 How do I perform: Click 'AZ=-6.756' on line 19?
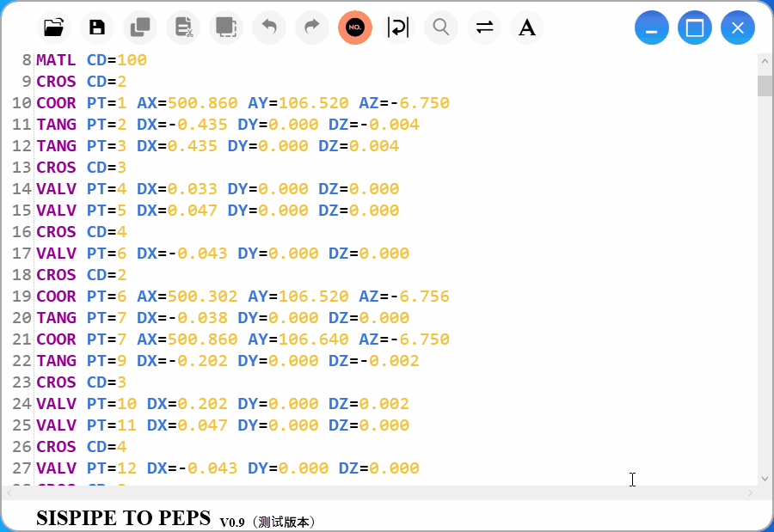404,297
